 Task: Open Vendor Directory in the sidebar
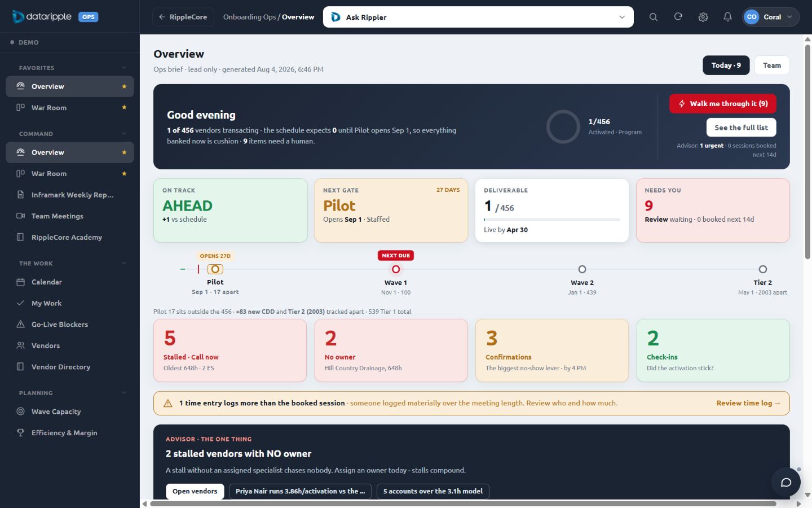(x=70, y=367)
